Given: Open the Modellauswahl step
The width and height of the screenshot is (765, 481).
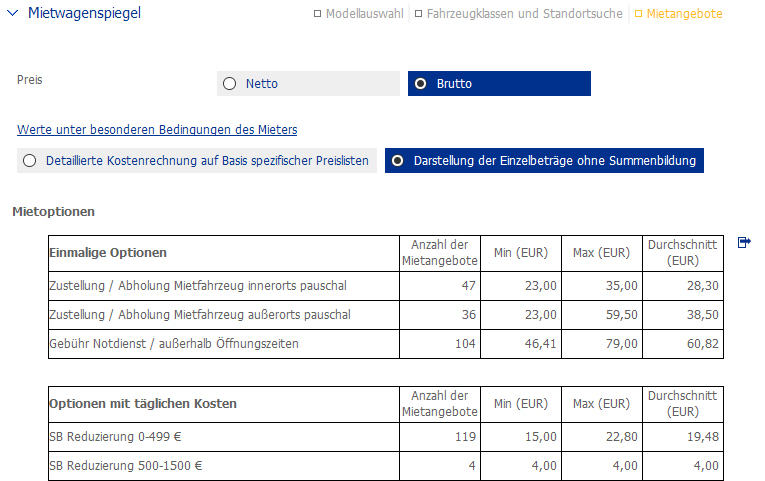Looking at the screenshot, I should tap(364, 14).
